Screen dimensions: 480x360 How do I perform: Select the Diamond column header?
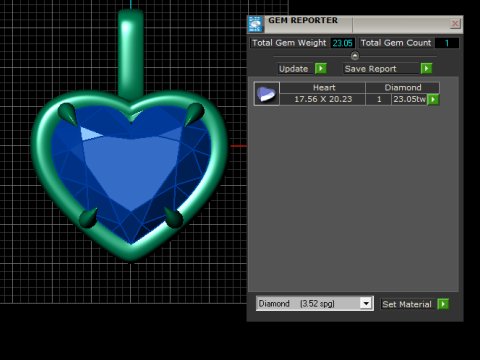(403, 88)
